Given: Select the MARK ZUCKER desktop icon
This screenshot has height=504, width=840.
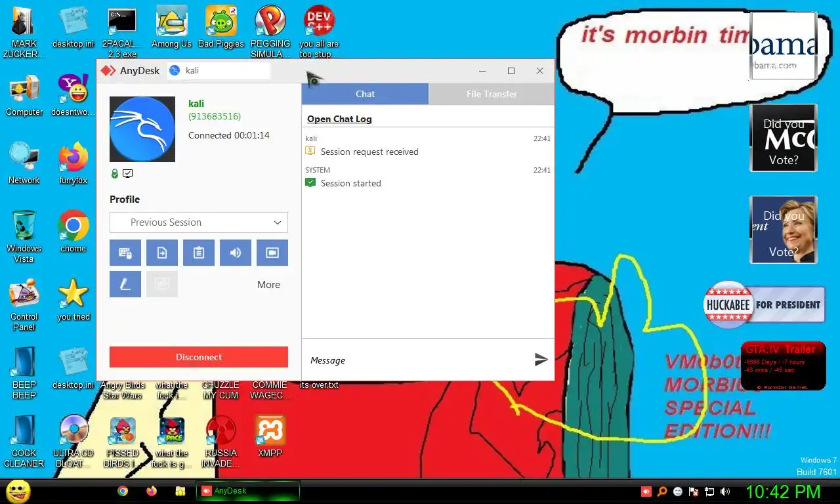Looking at the screenshot, I should (24, 33).
